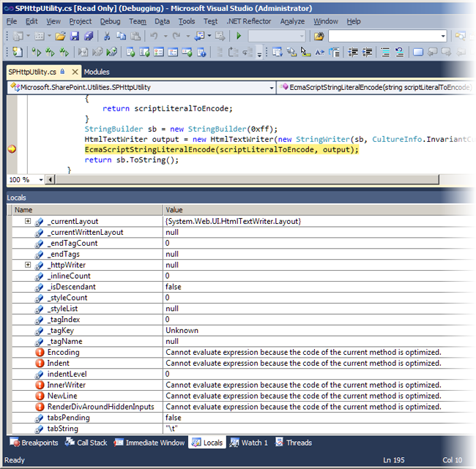Click the Open File folder icon

[60, 36]
